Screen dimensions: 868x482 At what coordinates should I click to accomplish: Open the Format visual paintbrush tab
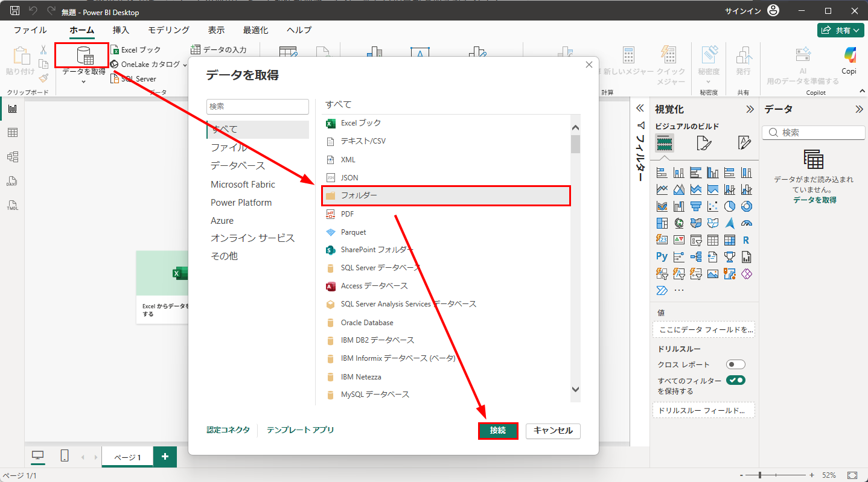(704, 144)
